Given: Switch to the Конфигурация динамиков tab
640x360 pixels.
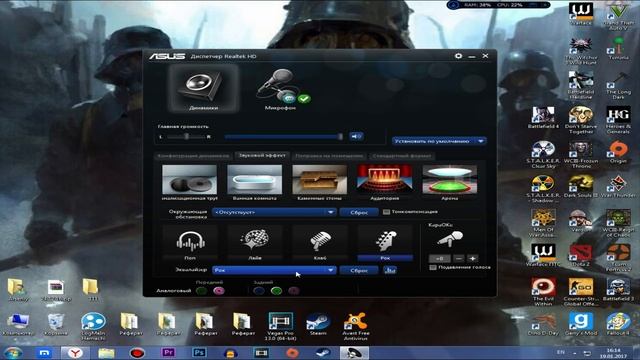Looking at the screenshot, I should pyautogui.click(x=193, y=156).
